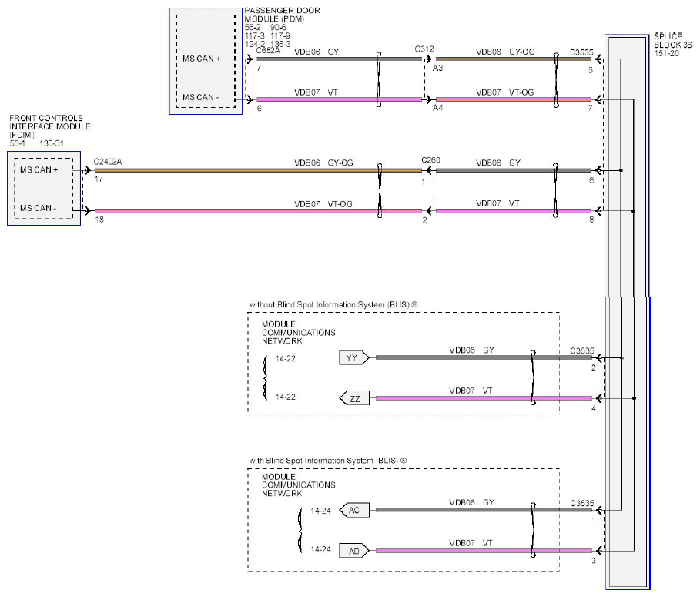Open page reference 151-20 under Splice Block

tap(667, 54)
